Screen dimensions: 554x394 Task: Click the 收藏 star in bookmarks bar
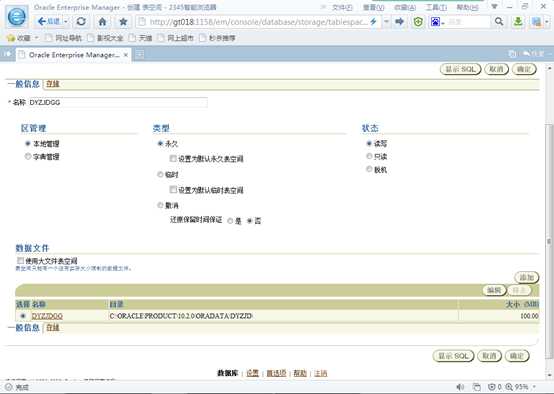[11, 38]
